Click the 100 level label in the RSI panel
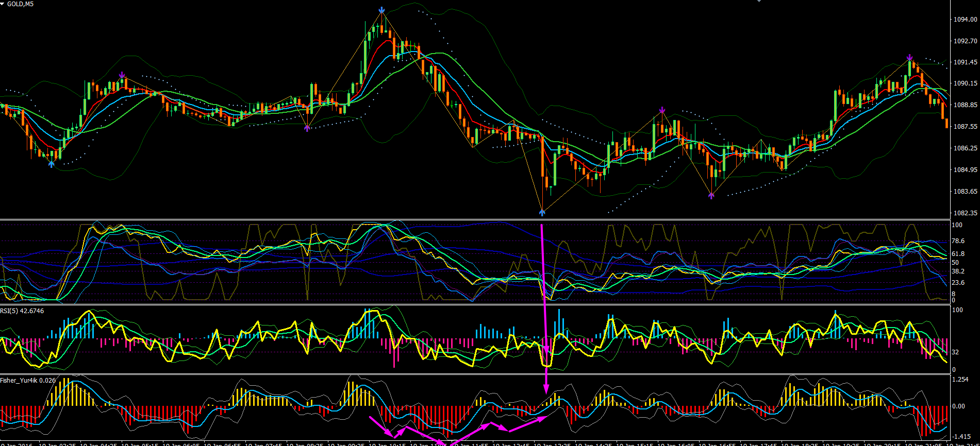This screenshot has width=980, height=446. point(957,310)
